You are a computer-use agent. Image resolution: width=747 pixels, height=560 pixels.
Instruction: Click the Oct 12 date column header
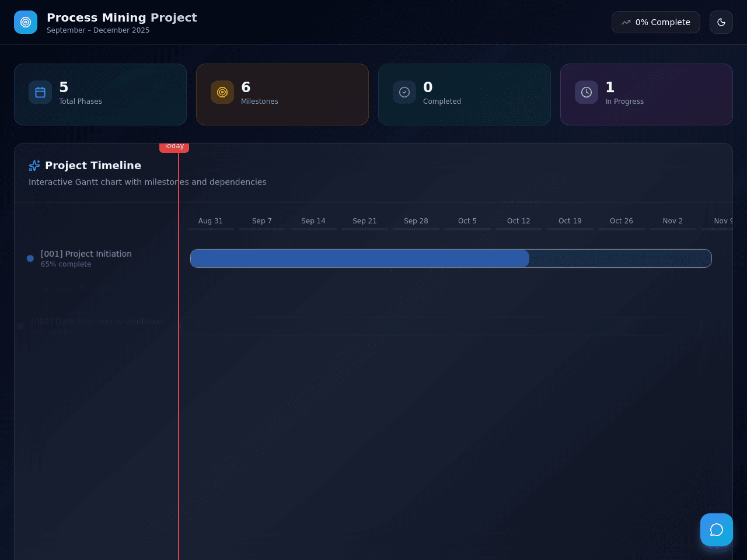coord(519,221)
